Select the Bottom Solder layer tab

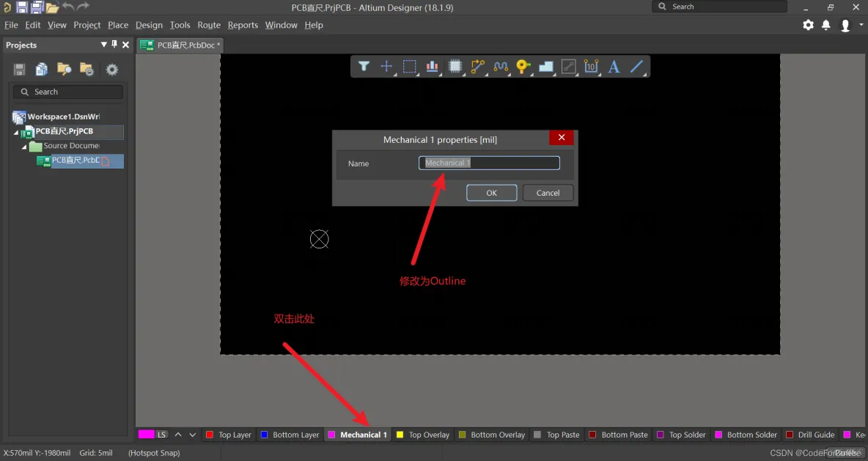[x=746, y=435]
